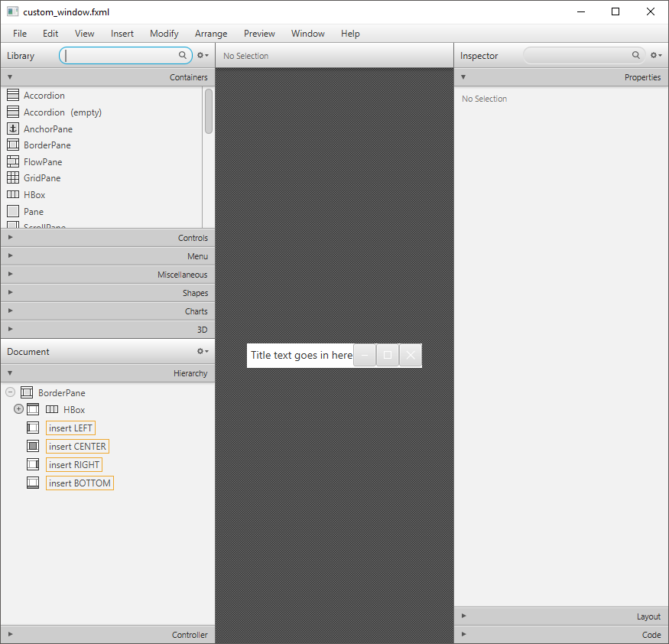The height and width of the screenshot is (644, 669).
Task: Select 'Title text goes in here' label
Action: point(302,355)
